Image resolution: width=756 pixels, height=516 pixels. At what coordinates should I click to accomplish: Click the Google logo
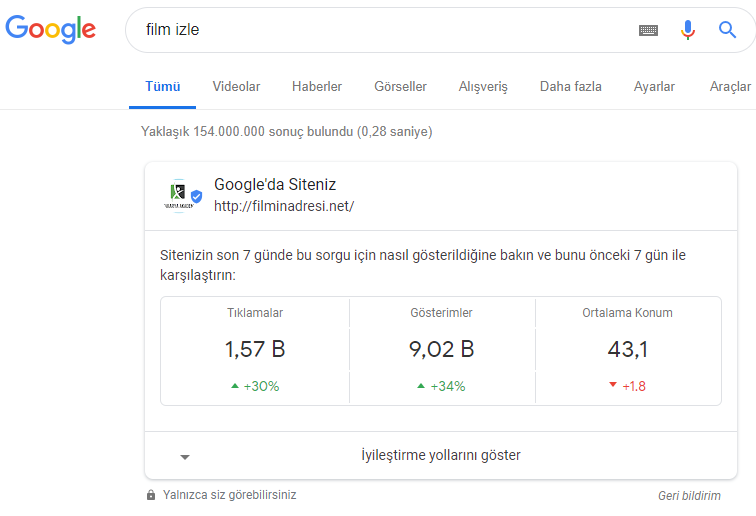tap(51, 29)
